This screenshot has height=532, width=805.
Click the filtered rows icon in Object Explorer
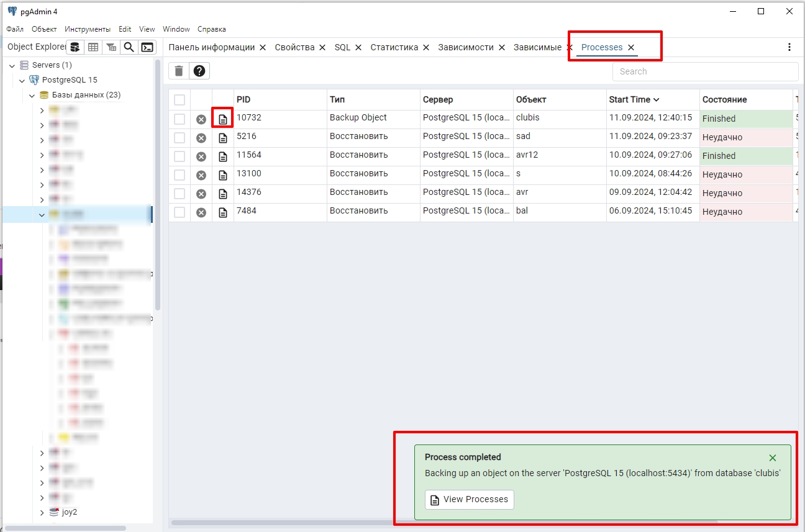pos(111,47)
